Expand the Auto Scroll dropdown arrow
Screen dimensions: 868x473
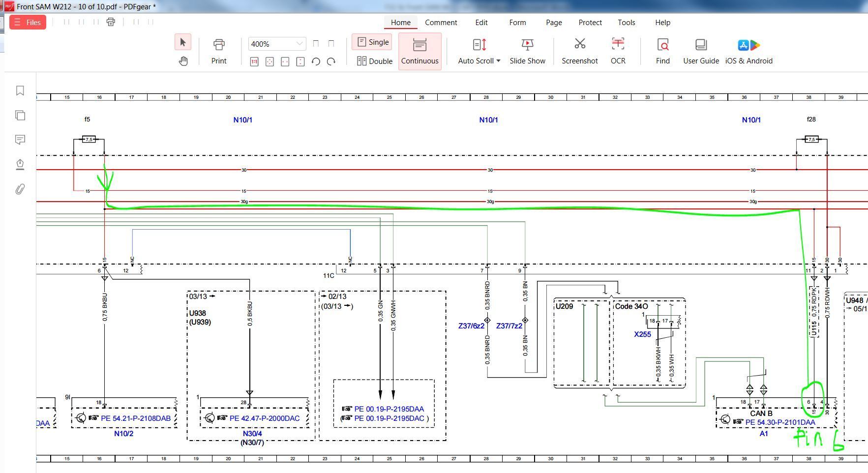pos(498,61)
